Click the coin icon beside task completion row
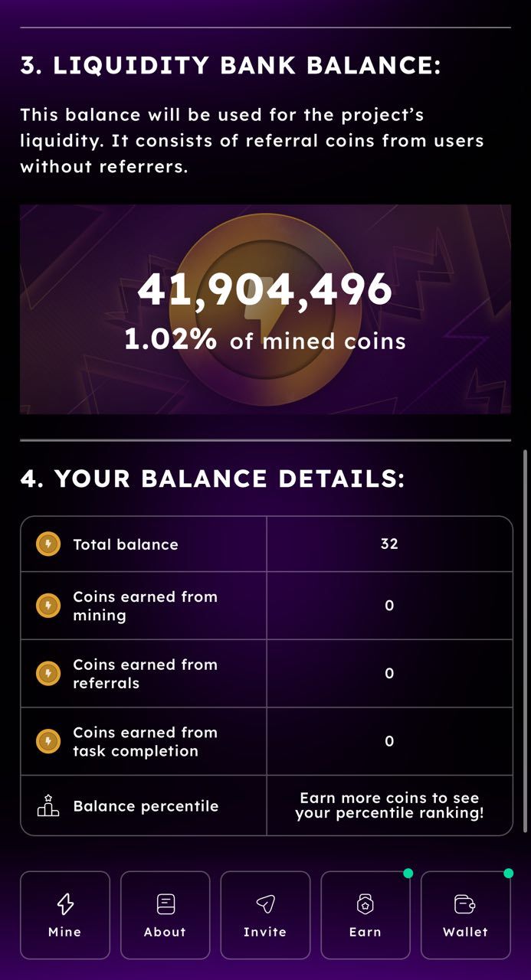The height and width of the screenshot is (980, 531). tap(48, 740)
